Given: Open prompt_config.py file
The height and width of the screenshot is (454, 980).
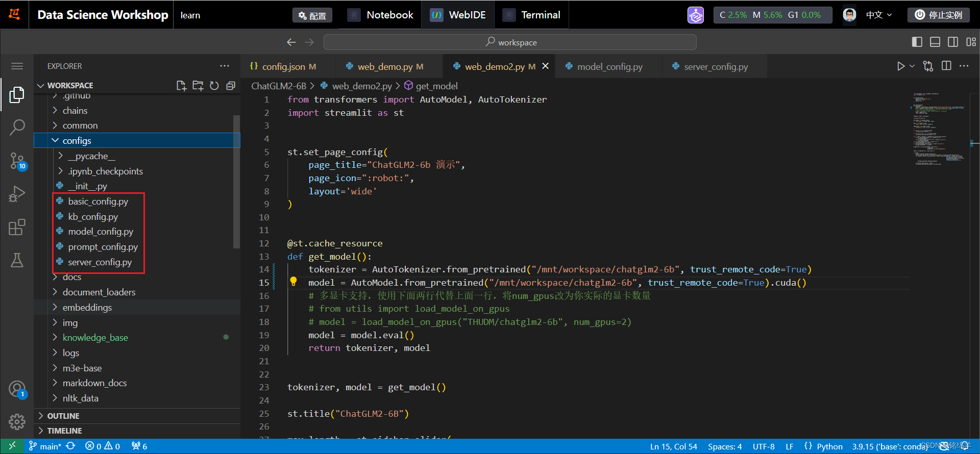Looking at the screenshot, I should [x=103, y=247].
